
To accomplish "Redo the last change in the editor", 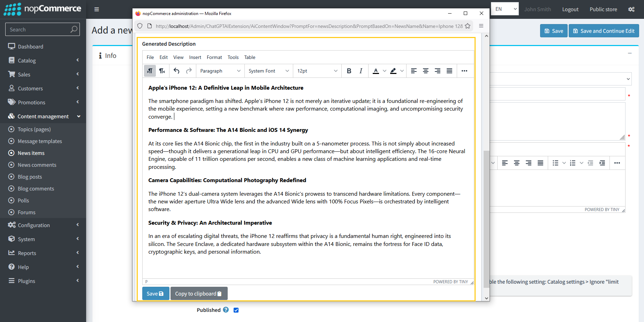I will [189, 71].
